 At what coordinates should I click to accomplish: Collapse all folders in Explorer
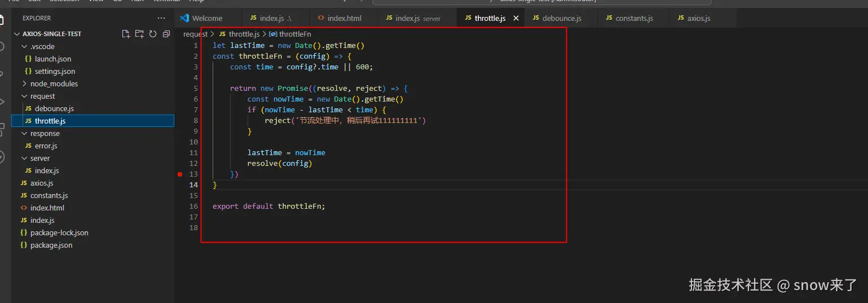[x=166, y=34]
